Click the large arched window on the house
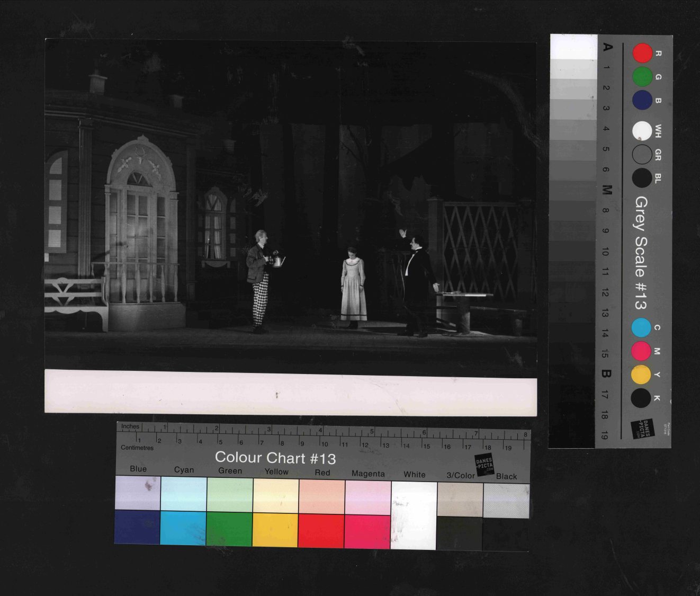Screen dimensions: 700x596 click(x=140, y=212)
